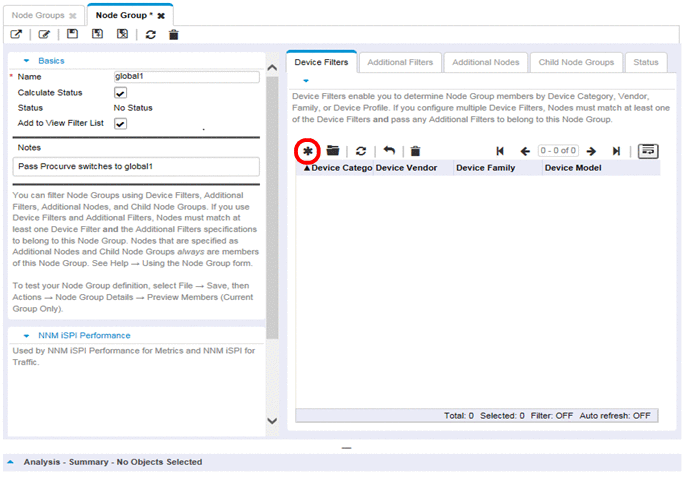Click the Save floppy disk icon

[72, 35]
